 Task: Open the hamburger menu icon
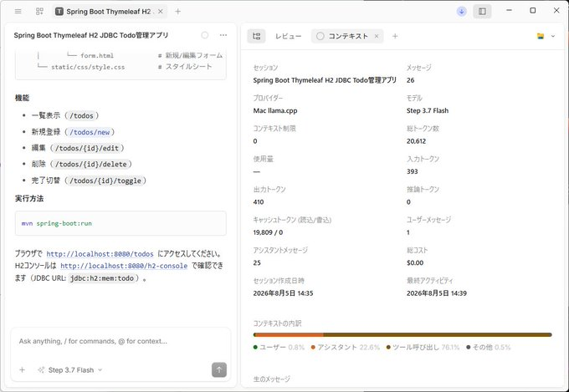coord(18,12)
